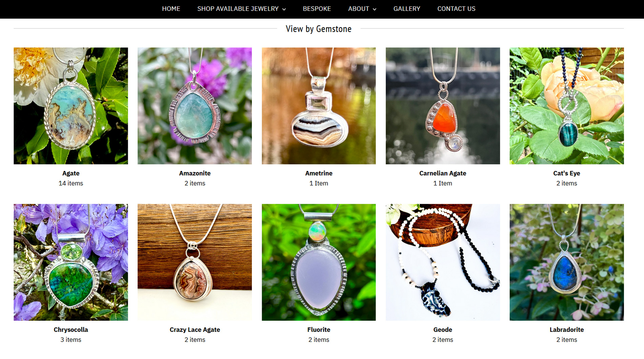Open the Gallery nav link
Image resolution: width=644 pixels, height=359 pixels.
tap(406, 9)
